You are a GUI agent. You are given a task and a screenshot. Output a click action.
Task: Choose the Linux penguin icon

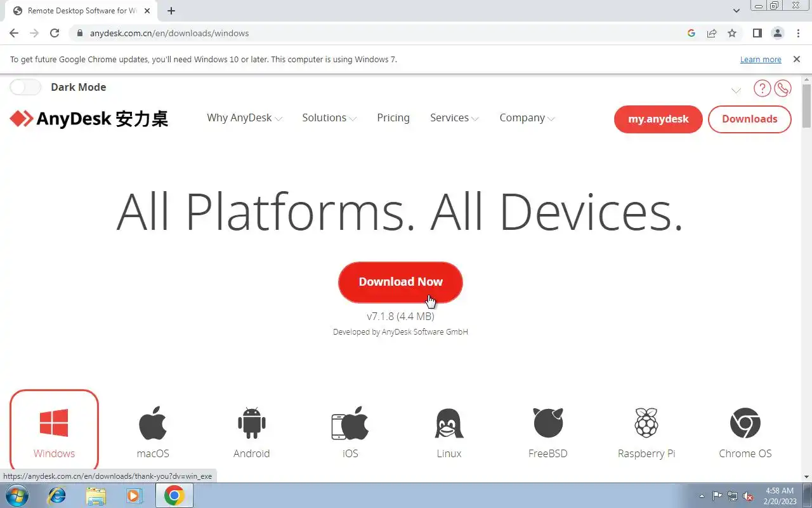449,423
